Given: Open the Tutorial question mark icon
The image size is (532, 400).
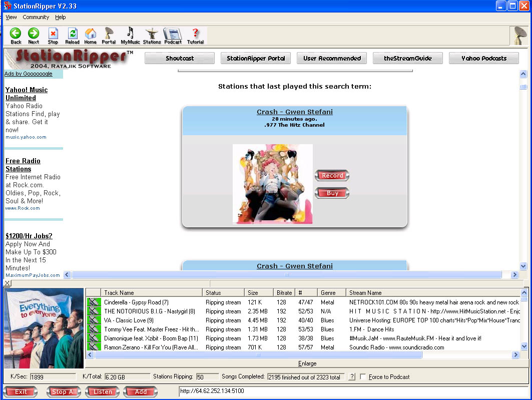Looking at the screenshot, I should pos(195,36).
